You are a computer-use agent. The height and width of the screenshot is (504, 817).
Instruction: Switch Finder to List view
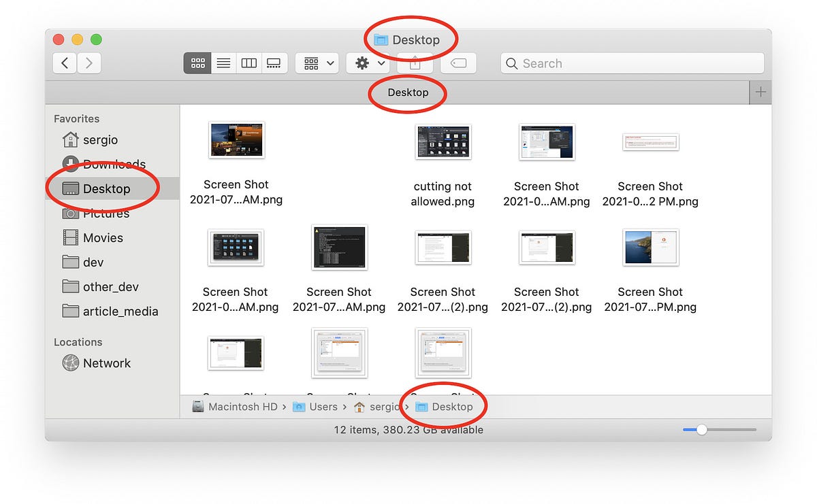pyautogui.click(x=223, y=63)
